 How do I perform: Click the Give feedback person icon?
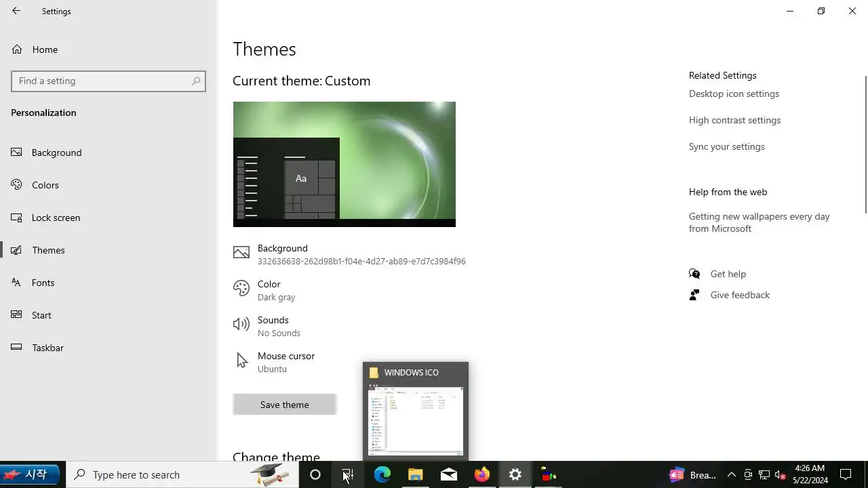694,295
